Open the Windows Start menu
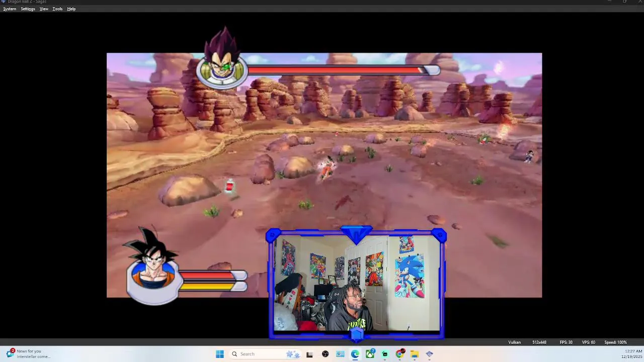The width and height of the screenshot is (644, 362). (220, 354)
